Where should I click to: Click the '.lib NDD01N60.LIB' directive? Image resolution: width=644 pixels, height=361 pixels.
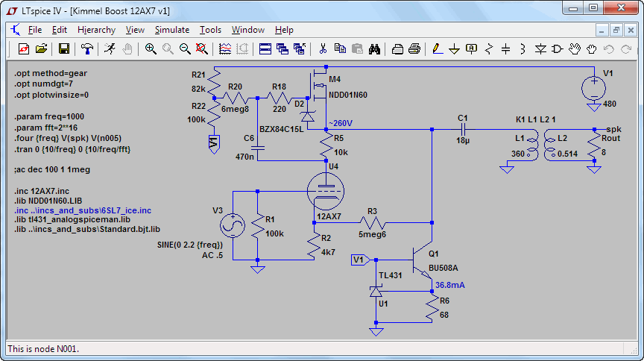[48, 201]
